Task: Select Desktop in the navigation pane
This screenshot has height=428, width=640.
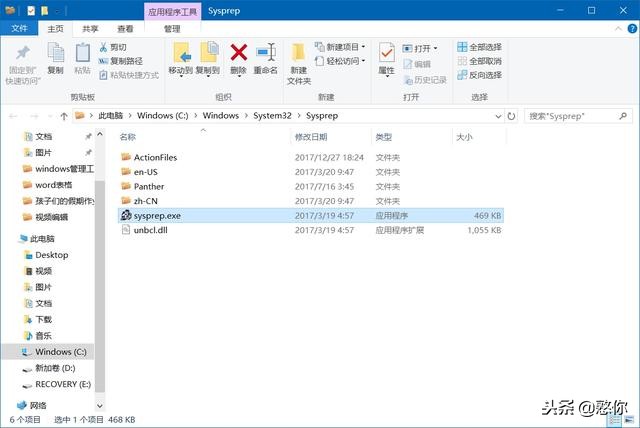Action: (51, 255)
